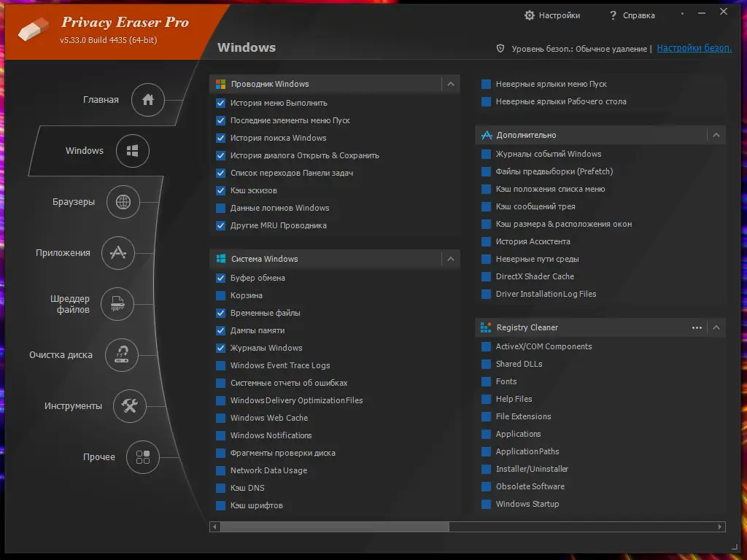Open the Настройки menu
747x560 pixels.
pyautogui.click(x=552, y=15)
